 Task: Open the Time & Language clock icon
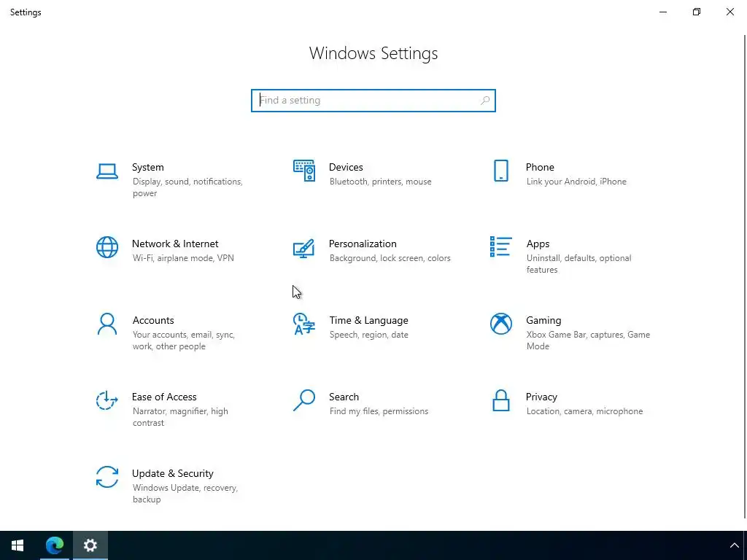[x=304, y=324]
